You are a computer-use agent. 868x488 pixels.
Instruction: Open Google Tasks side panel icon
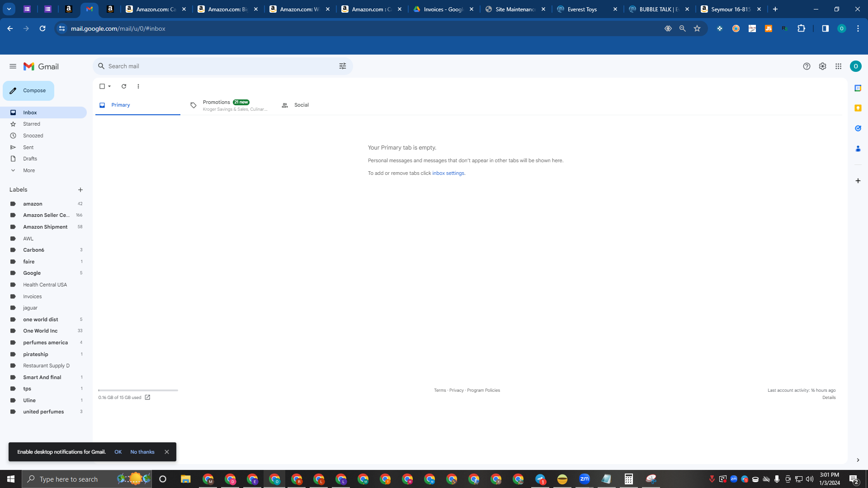[x=858, y=128]
